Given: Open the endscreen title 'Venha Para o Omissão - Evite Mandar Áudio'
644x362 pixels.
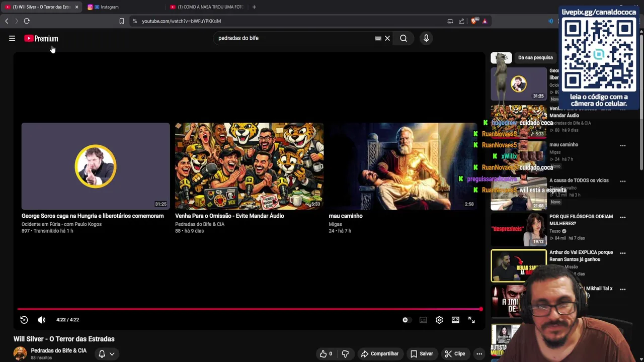Looking at the screenshot, I should pyautogui.click(x=229, y=216).
